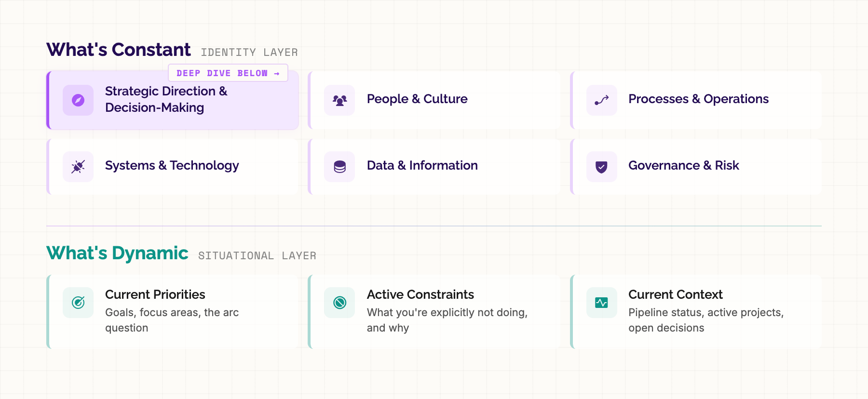Viewport: 868px width, 399px height.
Task: Click the Governance & Risk shield icon
Action: pos(601,167)
